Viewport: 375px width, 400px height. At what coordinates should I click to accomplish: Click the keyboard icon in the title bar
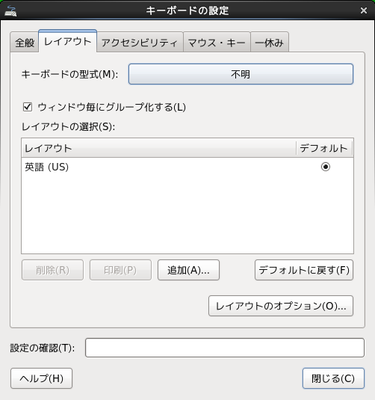pos(11,11)
